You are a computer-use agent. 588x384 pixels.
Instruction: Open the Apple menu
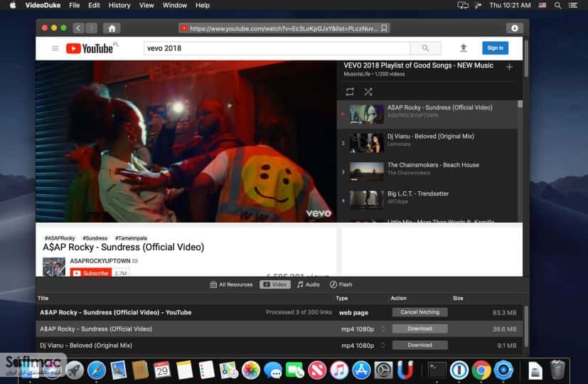pos(12,5)
